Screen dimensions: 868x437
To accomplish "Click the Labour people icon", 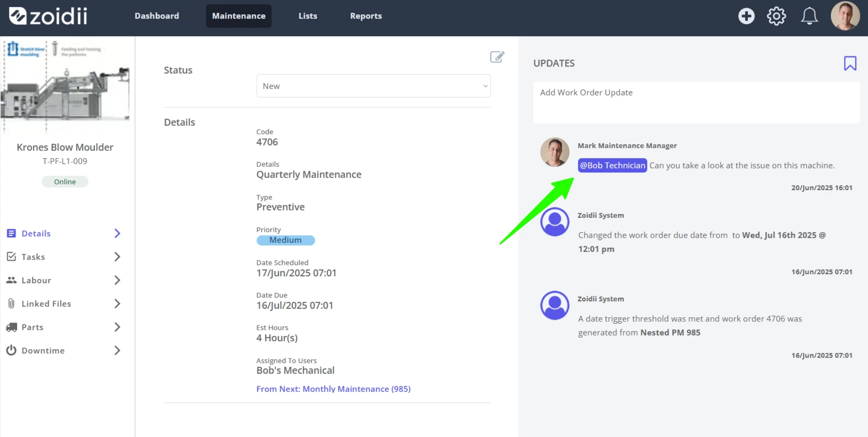I will 11,280.
